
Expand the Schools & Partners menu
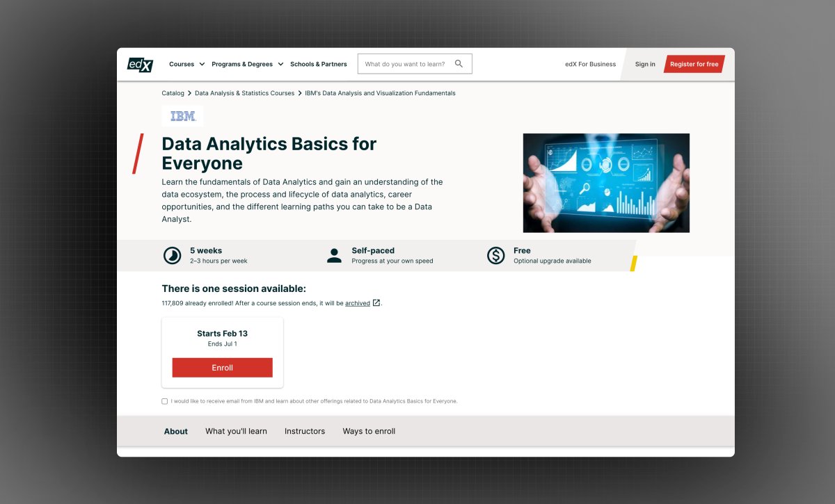(x=318, y=63)
